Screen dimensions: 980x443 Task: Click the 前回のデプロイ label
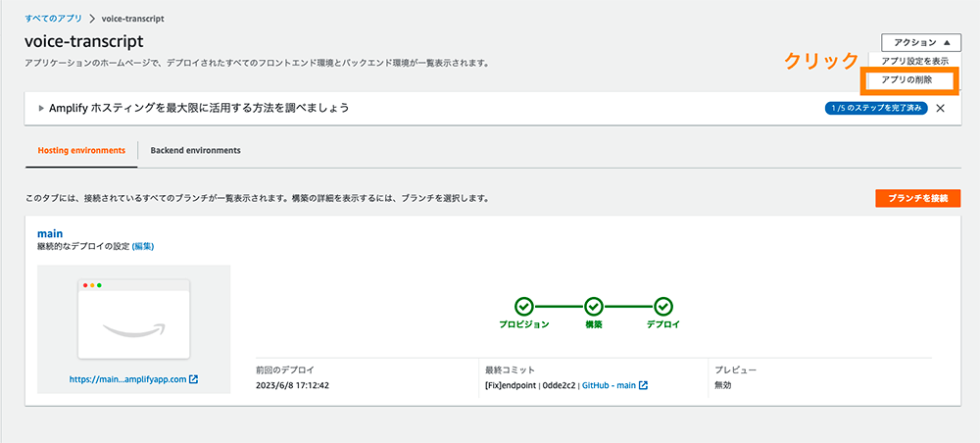tap(285, 369)
